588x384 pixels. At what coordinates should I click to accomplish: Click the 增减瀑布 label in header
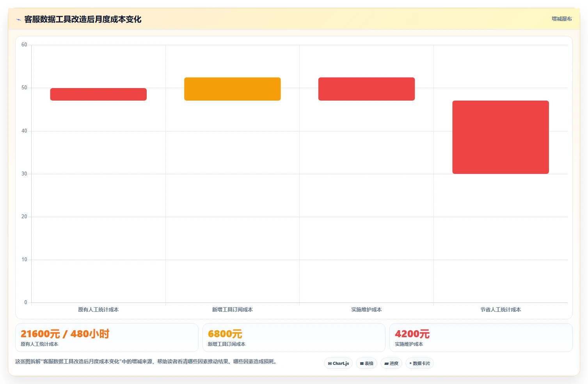(561, 19)
